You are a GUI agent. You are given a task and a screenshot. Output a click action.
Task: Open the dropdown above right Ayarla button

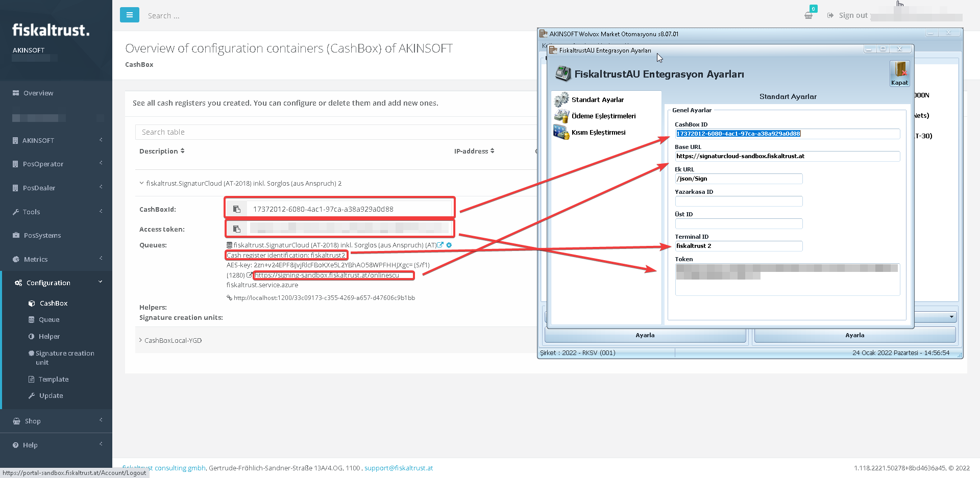[x=951, y=317]
